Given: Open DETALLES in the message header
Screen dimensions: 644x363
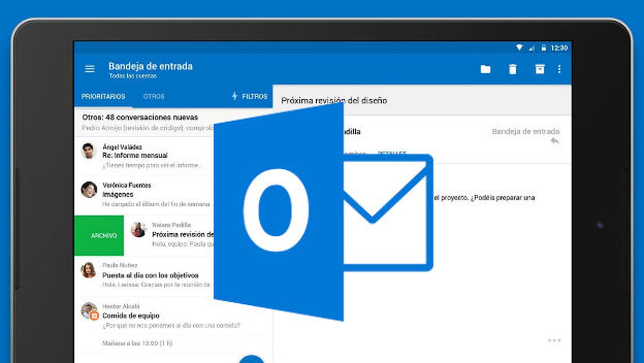Looking at the screenshot, I should 392,154.
